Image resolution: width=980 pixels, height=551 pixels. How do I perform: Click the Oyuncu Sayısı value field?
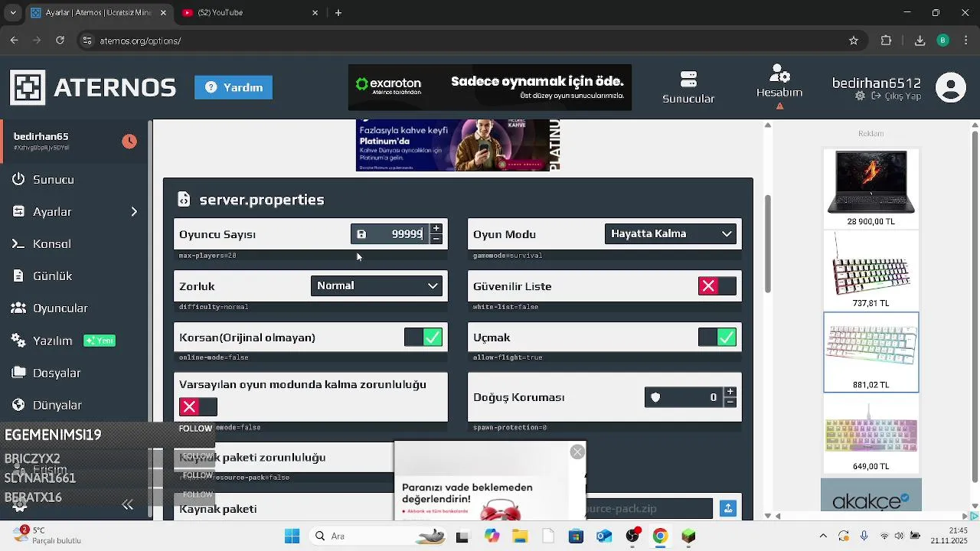pos(400,234)
